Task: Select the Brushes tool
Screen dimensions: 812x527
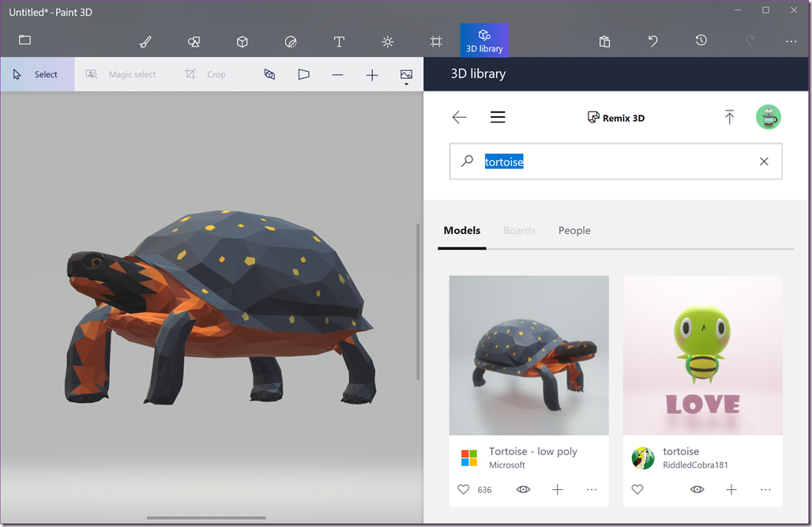Action: pos(145,41)
